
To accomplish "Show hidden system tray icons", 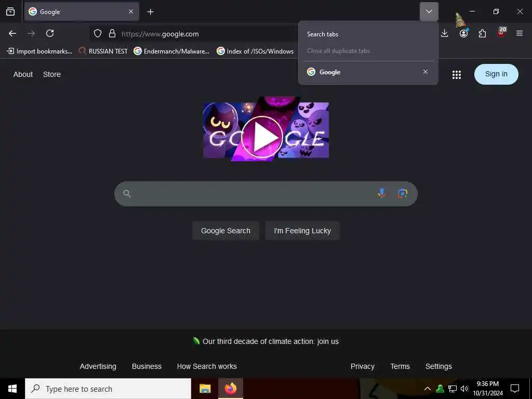I will [428, 389].
